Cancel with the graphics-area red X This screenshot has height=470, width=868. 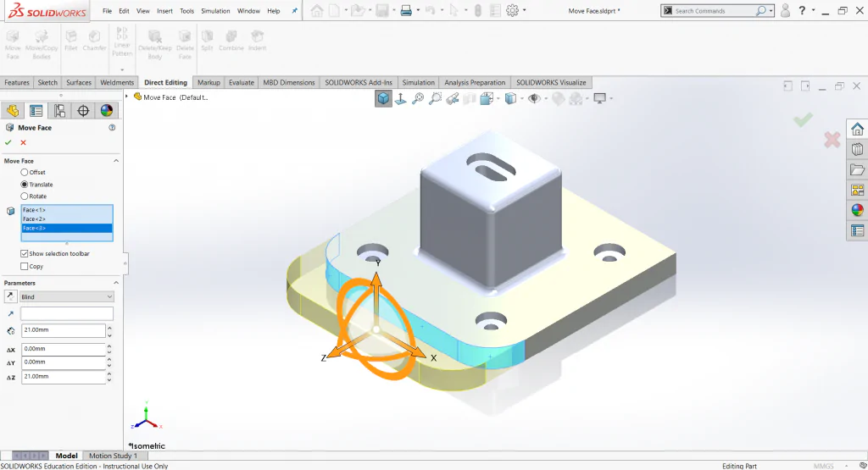point(832,140)
